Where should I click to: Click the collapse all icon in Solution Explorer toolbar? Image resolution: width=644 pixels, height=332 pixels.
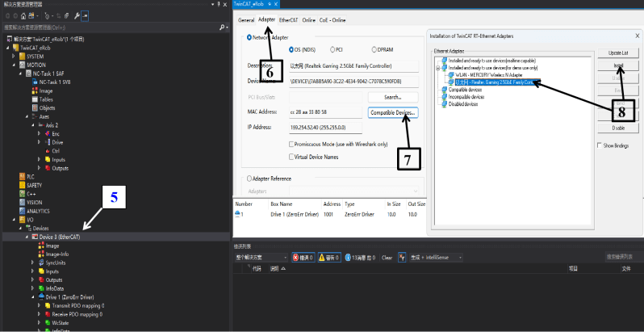66,16
